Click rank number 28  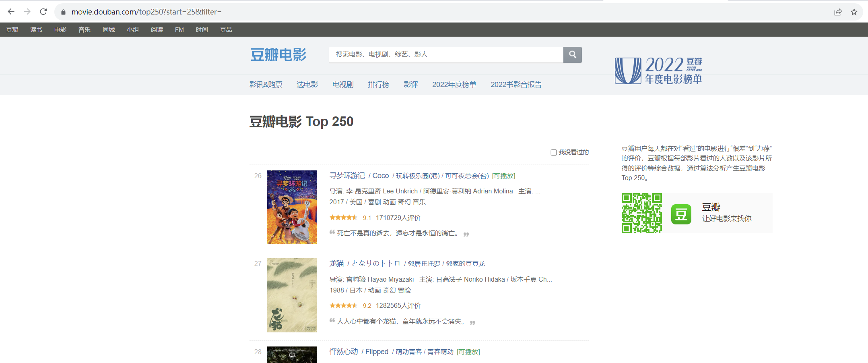(x=258, y=352)
